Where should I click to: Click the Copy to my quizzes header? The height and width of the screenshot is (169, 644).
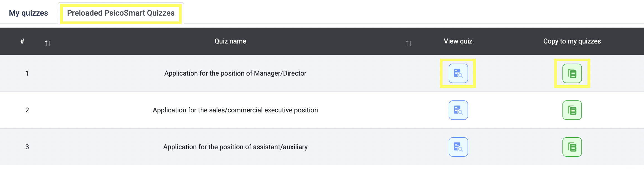572,41
